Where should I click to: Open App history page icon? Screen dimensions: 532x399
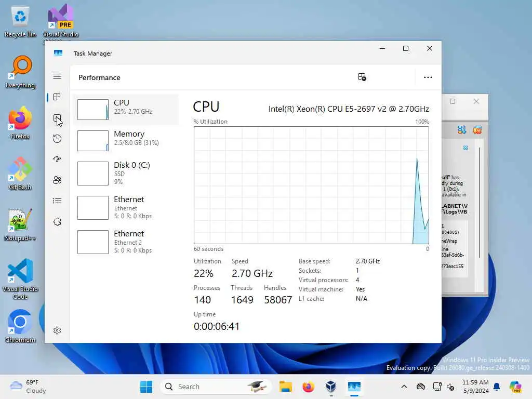tap(57, 139)
